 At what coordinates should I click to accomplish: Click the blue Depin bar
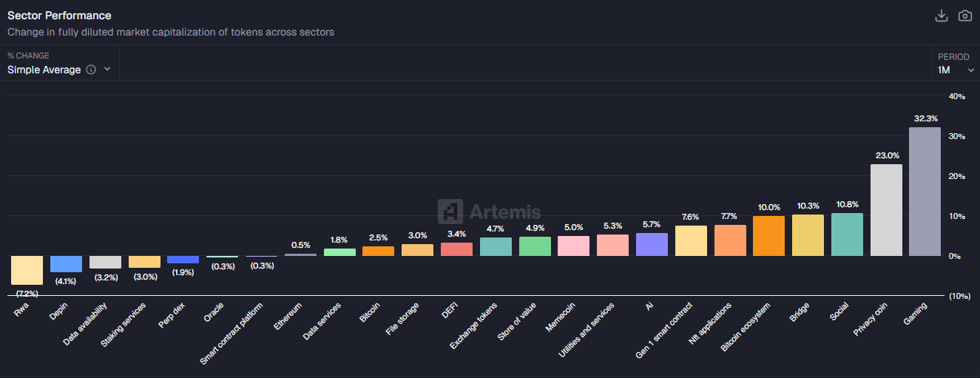point(66,264)
